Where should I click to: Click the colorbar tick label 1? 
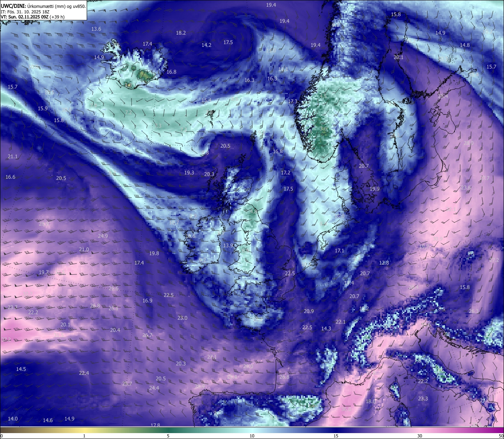click(x=84, y=436)
